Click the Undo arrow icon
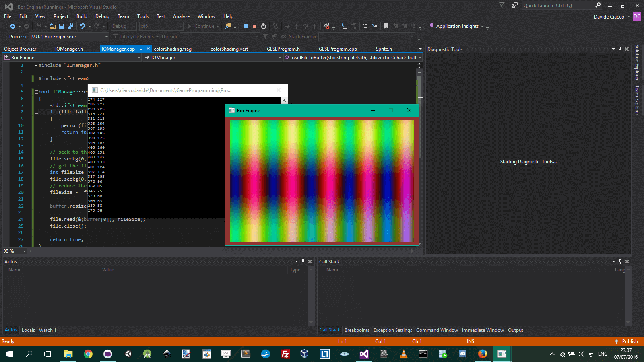 [83, 26]
